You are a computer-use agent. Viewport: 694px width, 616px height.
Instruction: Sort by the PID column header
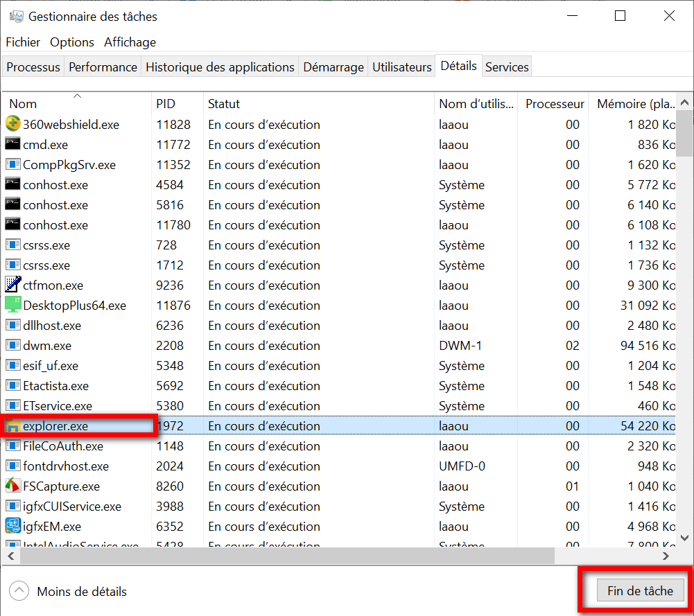click(166, 104)
